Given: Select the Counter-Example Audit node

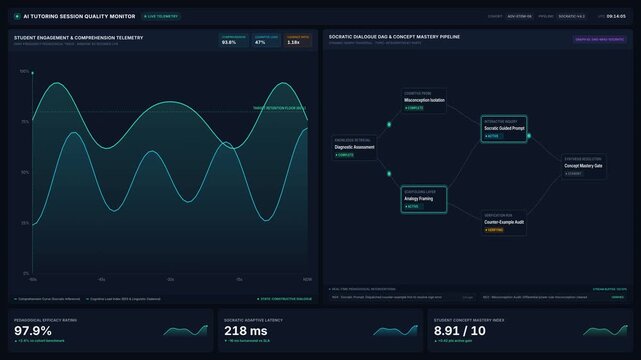Looking at the screenshot, I should [x=504, y=223].
